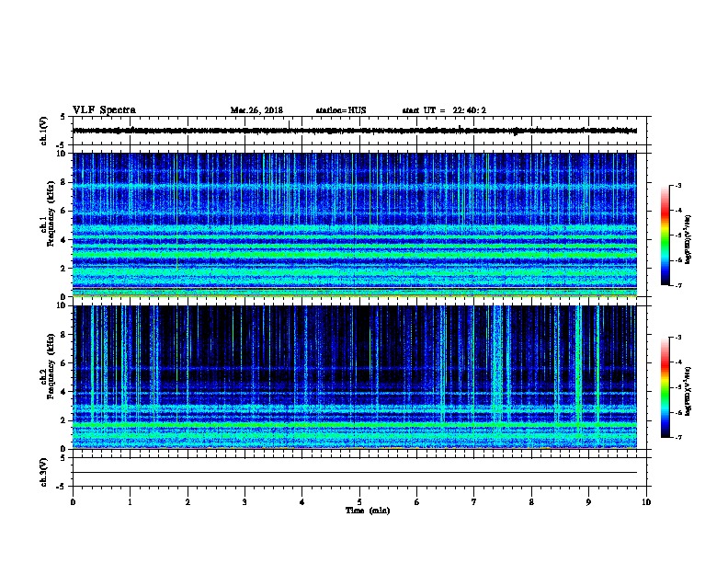Click the 'ch.3(V)' axis label
Screen dimensions: 728x563
click(x=43, y=472)
